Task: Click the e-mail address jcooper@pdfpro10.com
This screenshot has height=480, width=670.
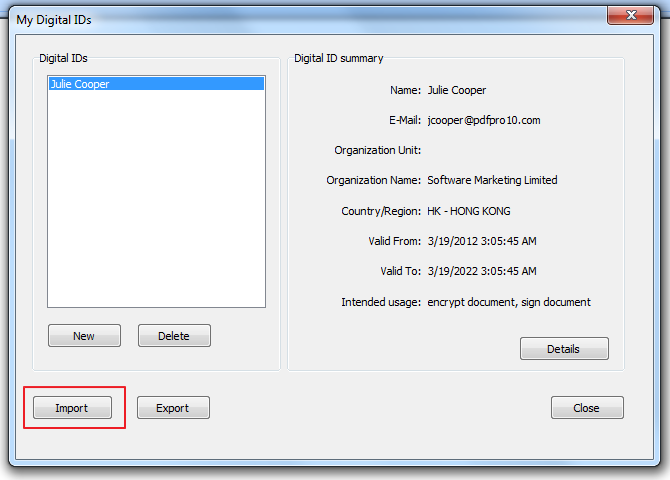Action: pos(483,120)
